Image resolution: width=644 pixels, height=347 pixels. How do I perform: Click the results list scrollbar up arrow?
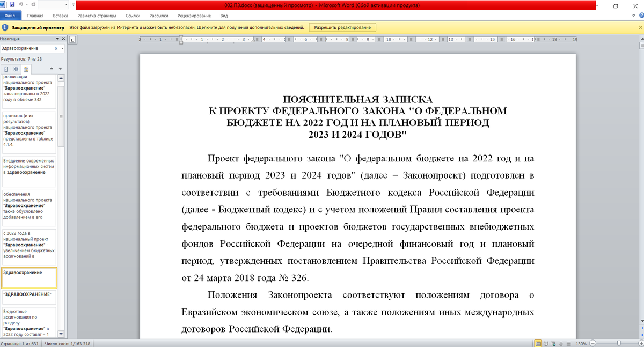click(x=61, y=78)
